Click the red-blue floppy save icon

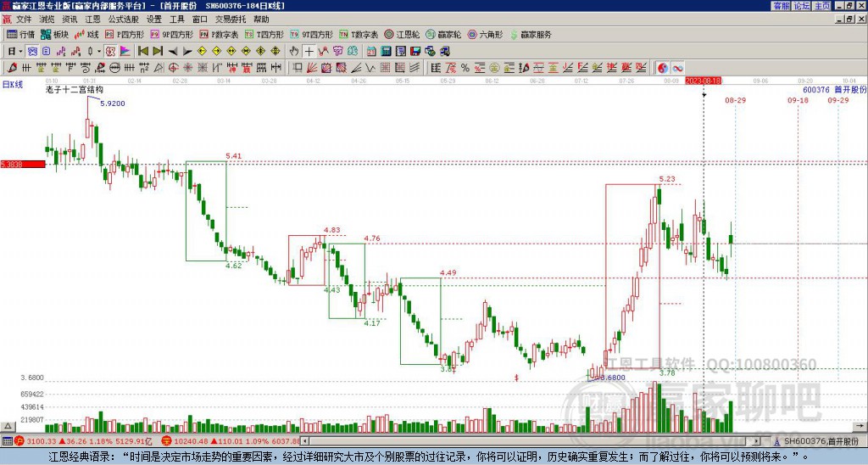[x=415, y=52]
